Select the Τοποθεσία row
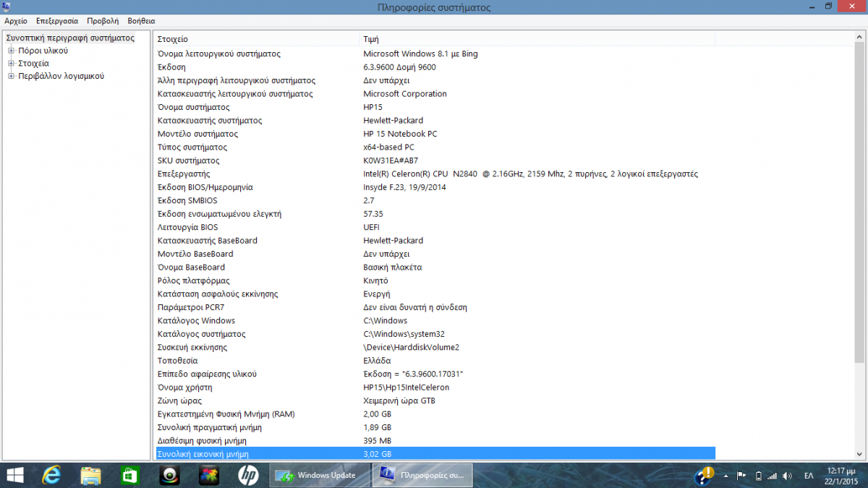The height and width of the screenshot is (488, 868). pos(435,361)
